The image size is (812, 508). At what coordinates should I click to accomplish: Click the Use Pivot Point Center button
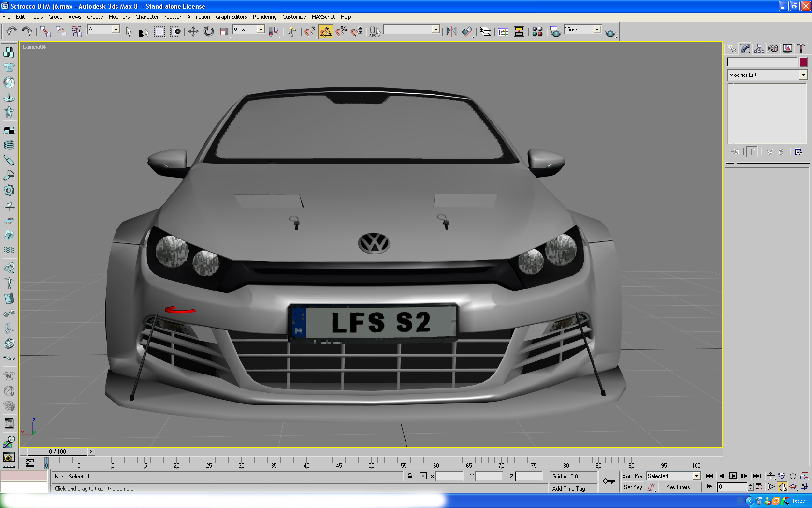point(274,31)
